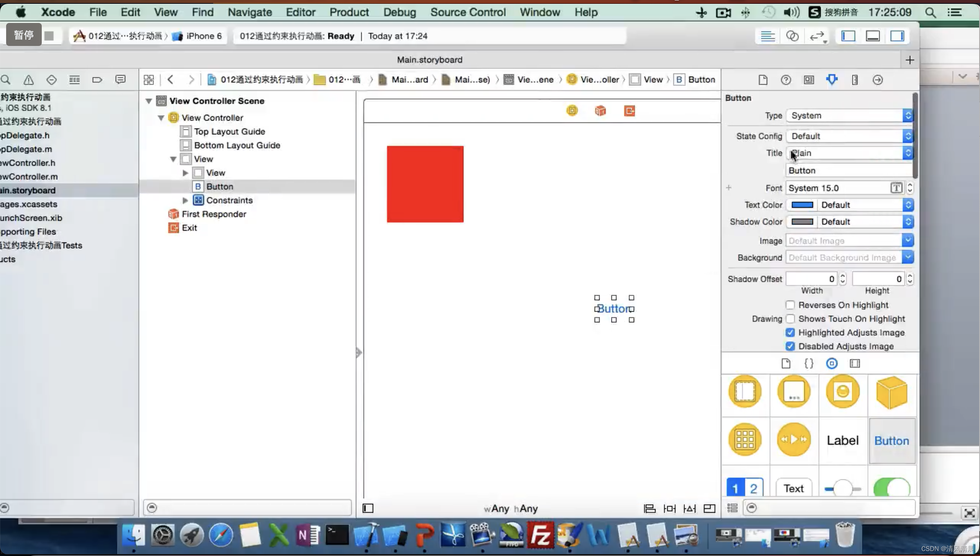The width and height of the screenshot is (980, 556).
Task: Expand the Constraints tree item
Action: click(185, 200)
